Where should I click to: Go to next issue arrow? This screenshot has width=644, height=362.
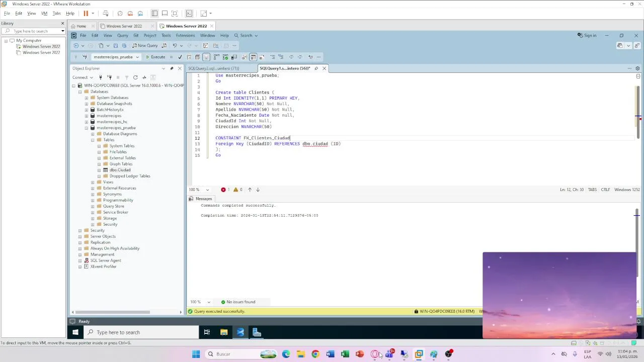258,190
